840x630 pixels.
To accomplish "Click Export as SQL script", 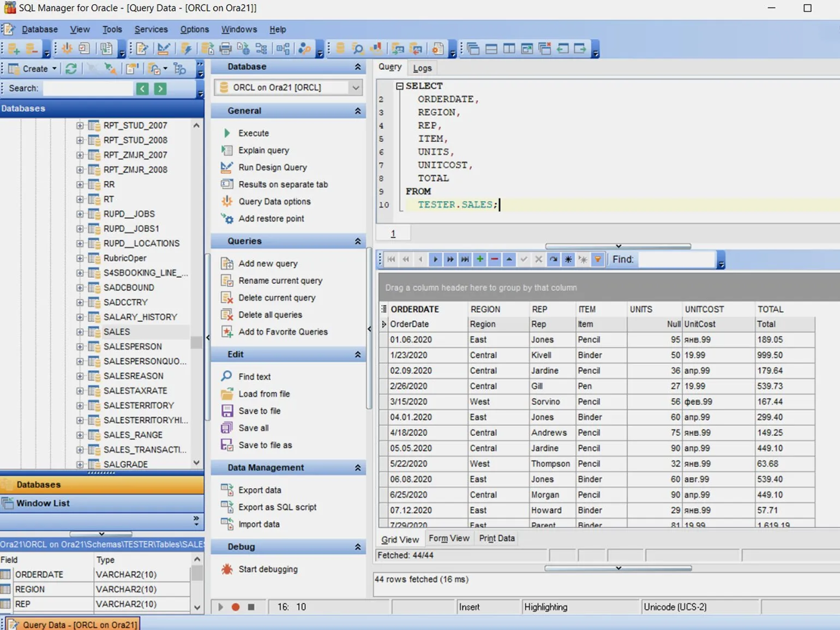I will click(277, 507).
